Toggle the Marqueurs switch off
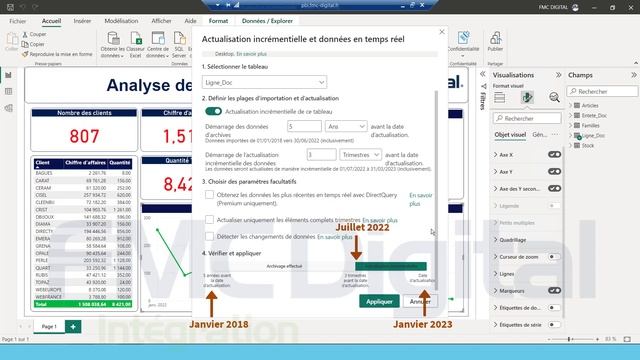The image size is (640, 360). coord(554,291)
